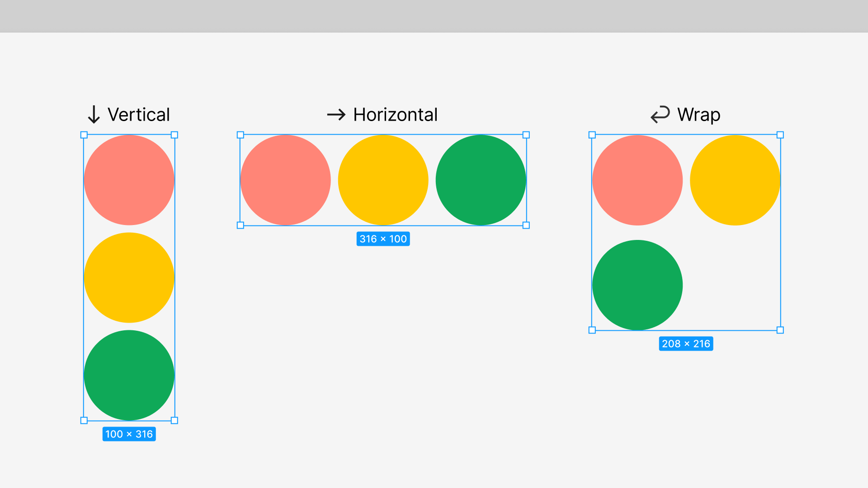The image size is (868, 488).
Task: Click the 100 × 316 size label
Action: tap(129, 434)
